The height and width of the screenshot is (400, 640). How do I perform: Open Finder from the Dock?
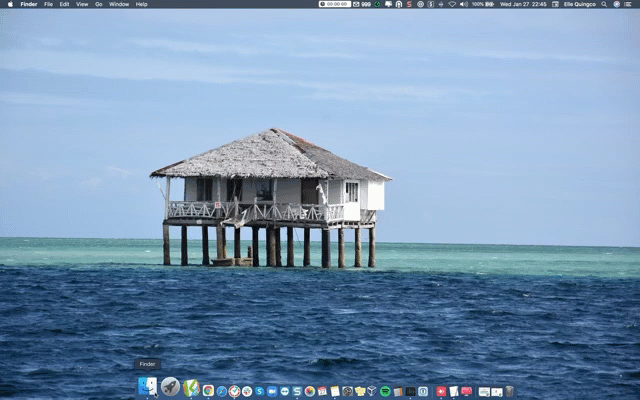147,386
